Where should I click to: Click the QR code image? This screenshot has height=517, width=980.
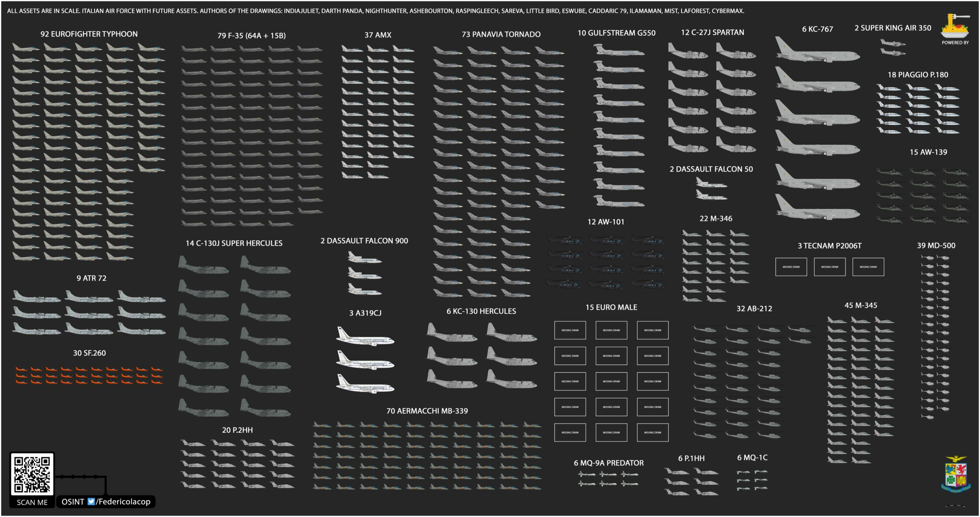pos(32,474)
